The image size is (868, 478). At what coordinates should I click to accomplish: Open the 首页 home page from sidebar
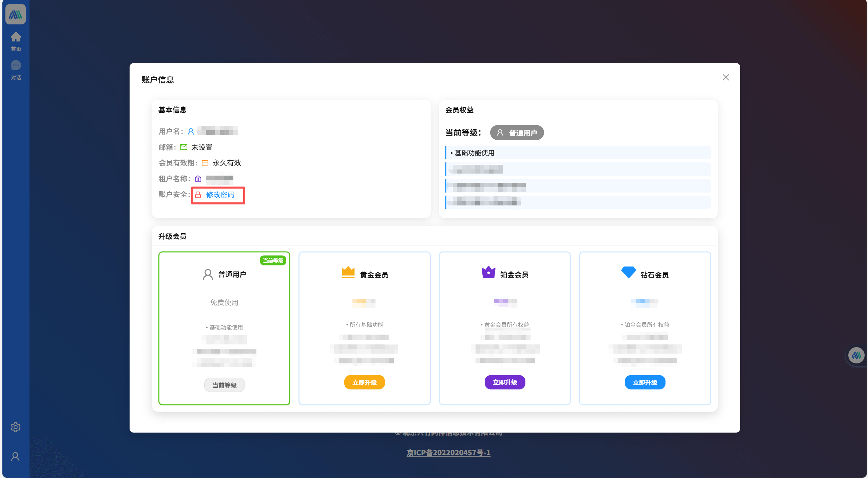[16, 41]
